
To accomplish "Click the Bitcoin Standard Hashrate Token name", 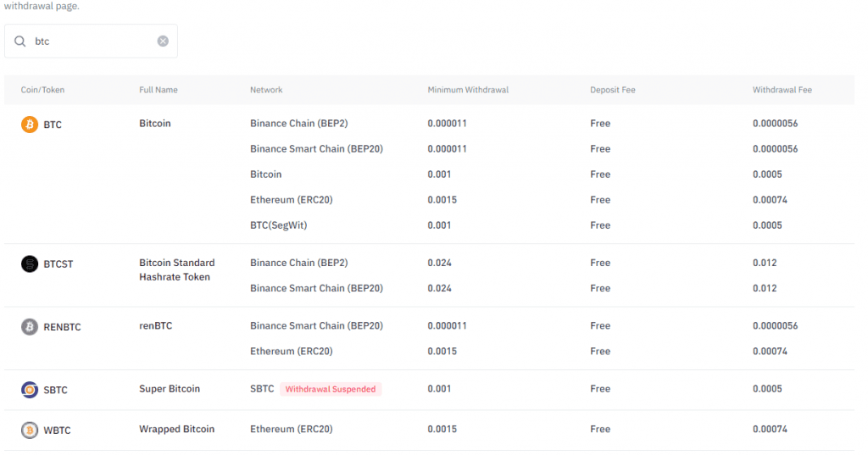I will click(176, 269).
